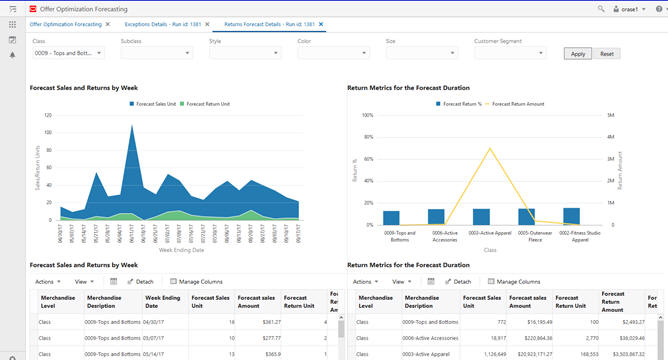Open the Actions menu of left table
The width and height of the screenshot is (668, 360).
[x=48, y=282]
